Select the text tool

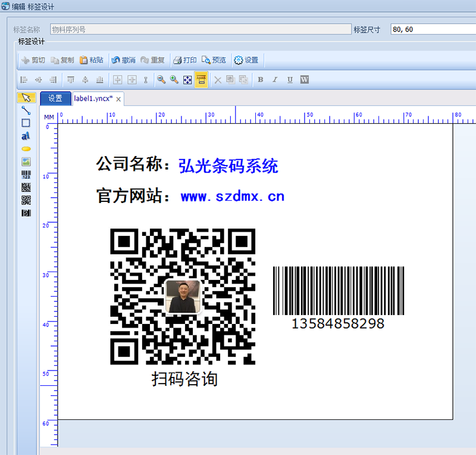(x=26, y=136)
